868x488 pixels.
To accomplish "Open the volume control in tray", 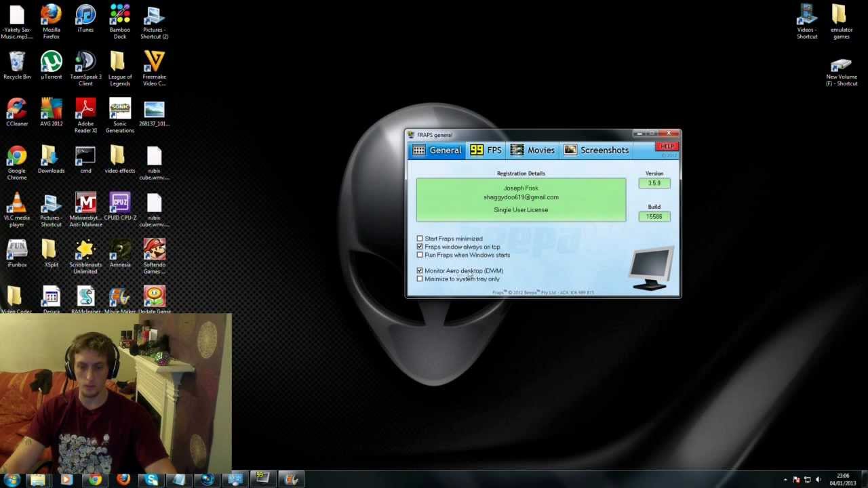I will tap(818, 480).
